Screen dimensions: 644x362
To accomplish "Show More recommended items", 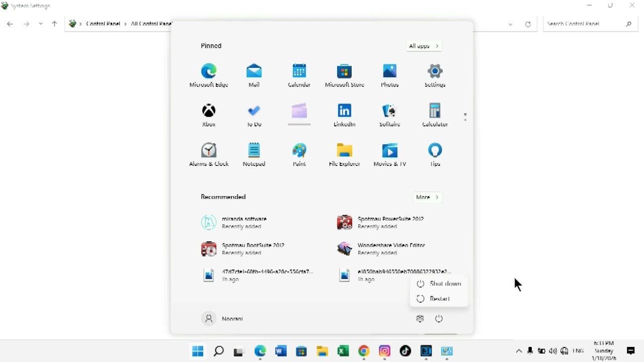I will tap(428, 197).
